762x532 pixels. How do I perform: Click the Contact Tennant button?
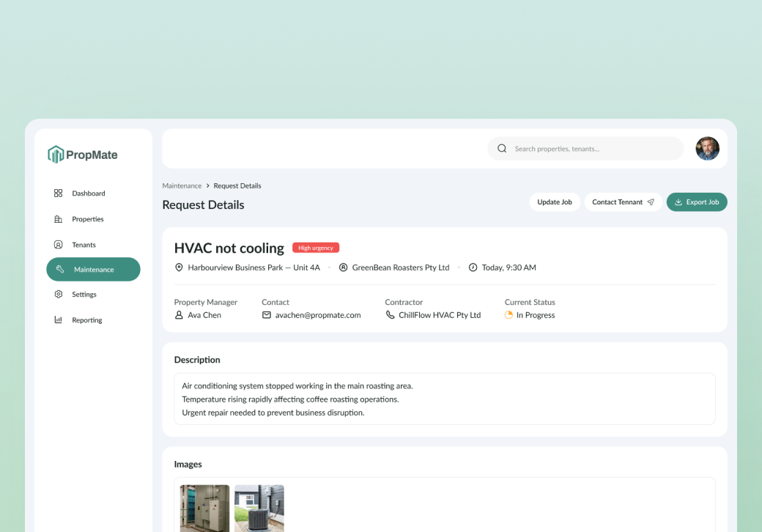pyautogui.click(x=623, y=202)
